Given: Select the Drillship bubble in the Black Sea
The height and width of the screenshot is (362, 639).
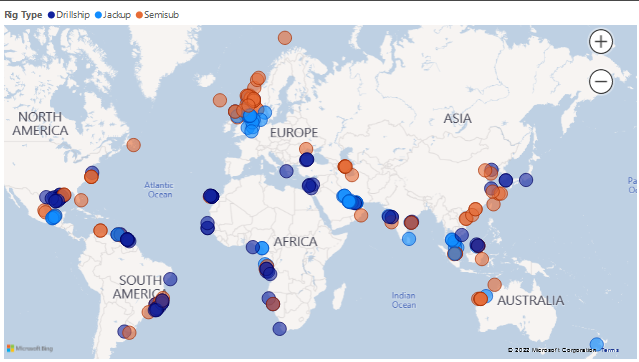Looking at the screenshot, I should tap(306, 159).
